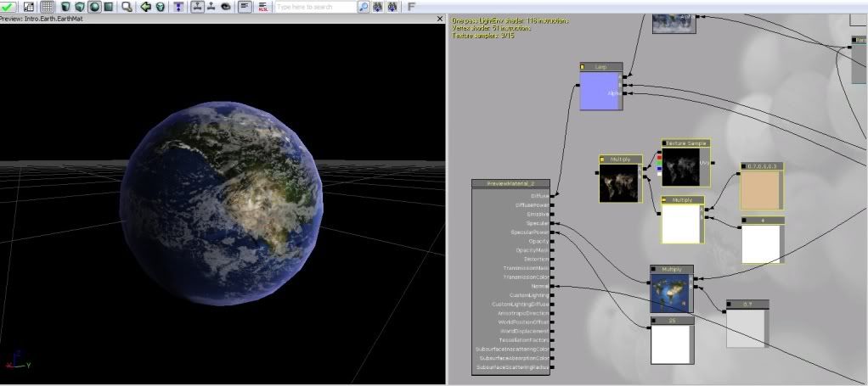Click the first binoculars icon

pos(378,7)
